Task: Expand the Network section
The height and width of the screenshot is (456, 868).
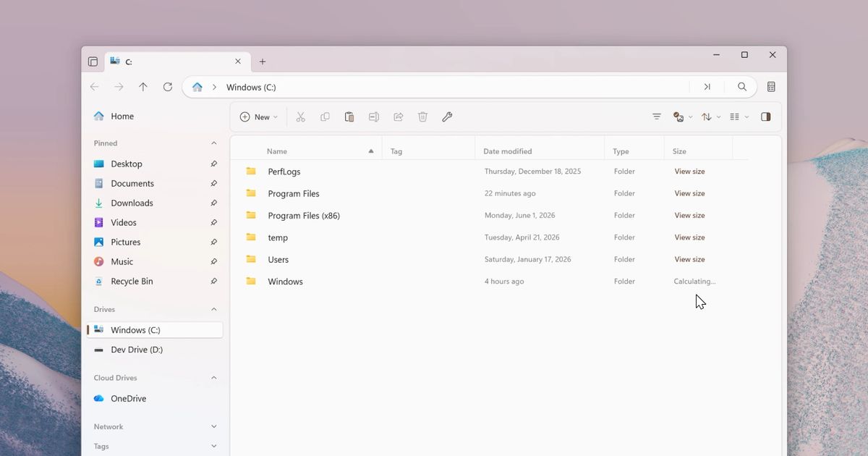Action: coord(214,427)
